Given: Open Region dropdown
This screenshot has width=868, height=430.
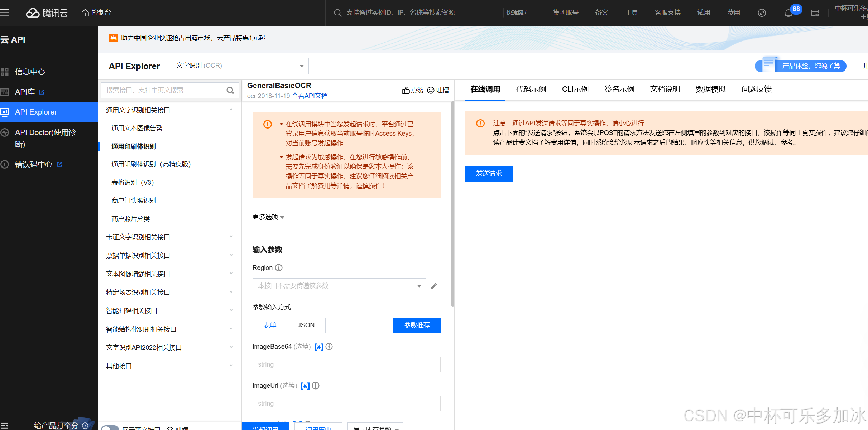Looking at the screenshot, I should pyautogui.click(x=339, y=286).
